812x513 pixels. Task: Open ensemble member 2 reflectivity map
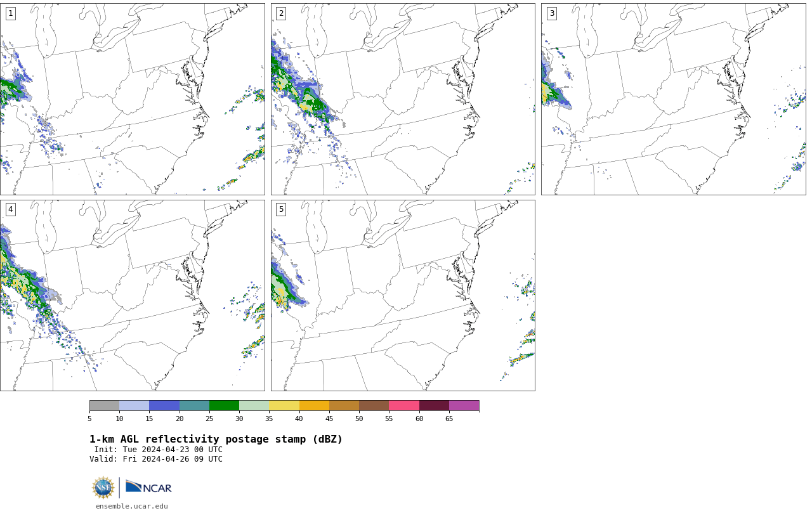[403, 99]
